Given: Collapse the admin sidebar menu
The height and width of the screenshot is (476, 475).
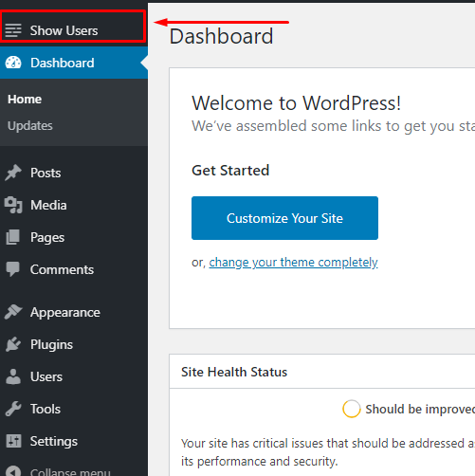Looking at the screenshot, I should (x=59, y=471).
